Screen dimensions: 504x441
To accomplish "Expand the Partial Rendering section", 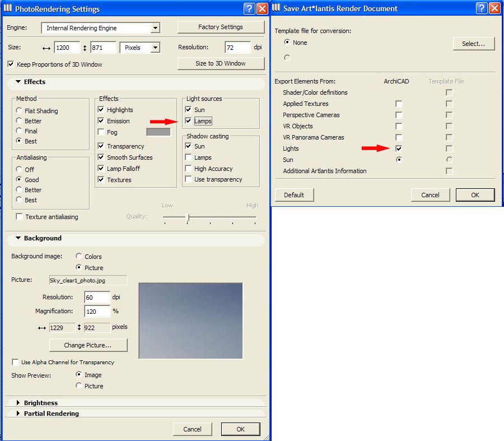I will pos(18,414).
